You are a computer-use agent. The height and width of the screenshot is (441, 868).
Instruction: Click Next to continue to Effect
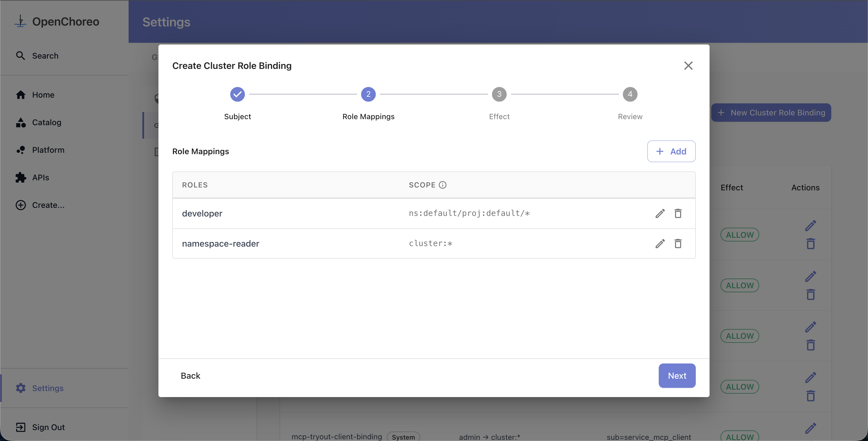(677, 376)
